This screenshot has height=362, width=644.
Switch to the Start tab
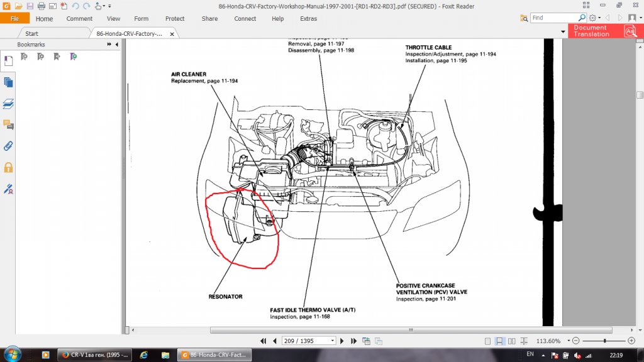(x=31, y=33)
